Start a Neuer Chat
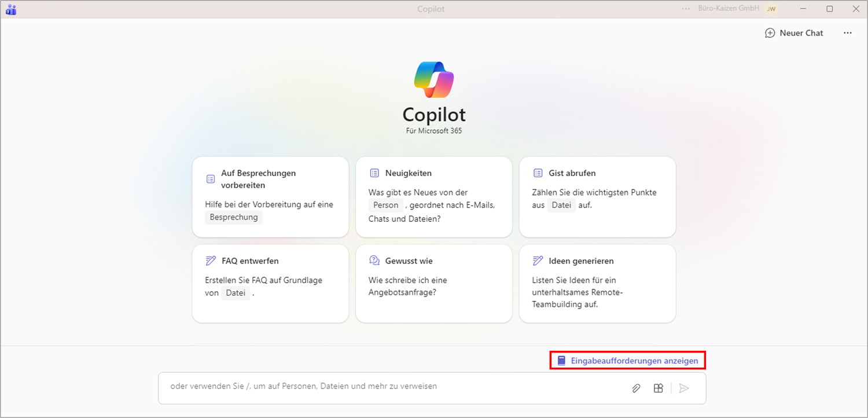 point(794,33)
